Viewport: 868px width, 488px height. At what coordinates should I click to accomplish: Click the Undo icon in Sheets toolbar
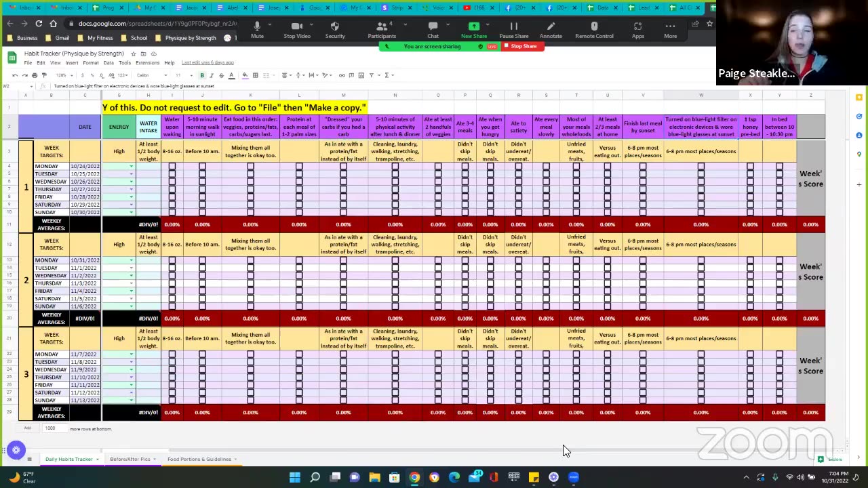click(x=15, y=75)
